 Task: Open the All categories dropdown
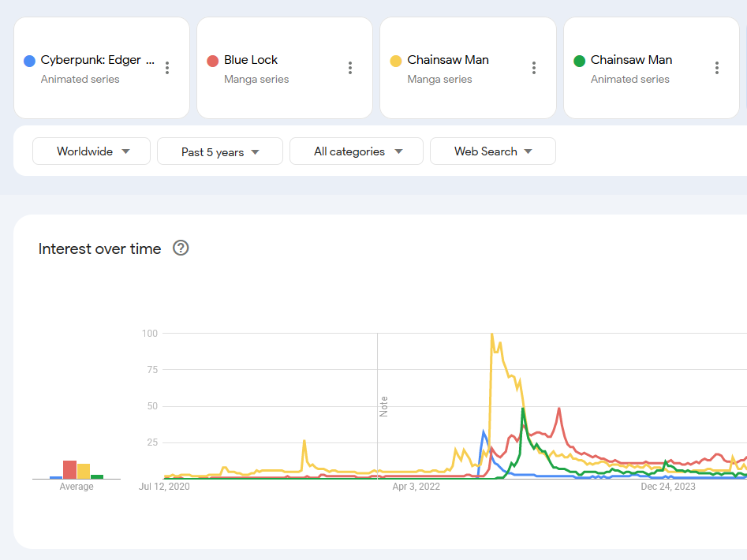[357, 151]
